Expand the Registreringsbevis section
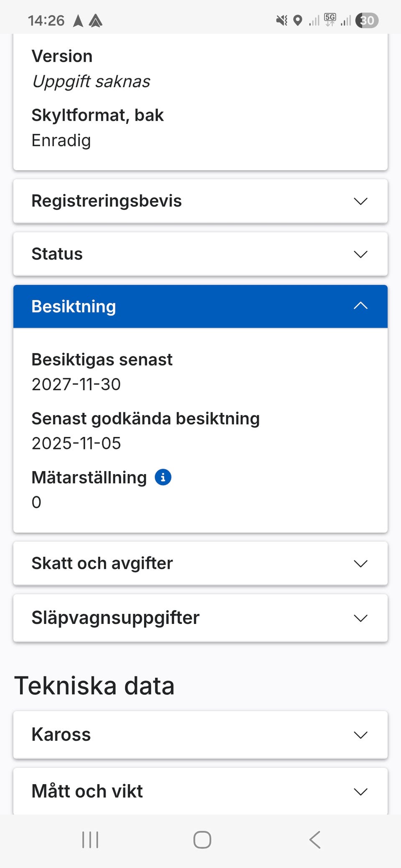Image resolution: width=401 pixels, height=868 pixels. point(200,201)
